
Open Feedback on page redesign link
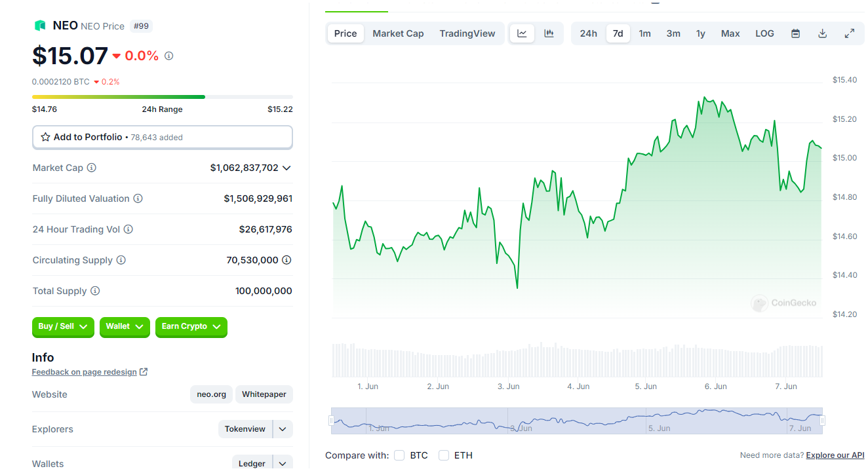click(85, 372)
